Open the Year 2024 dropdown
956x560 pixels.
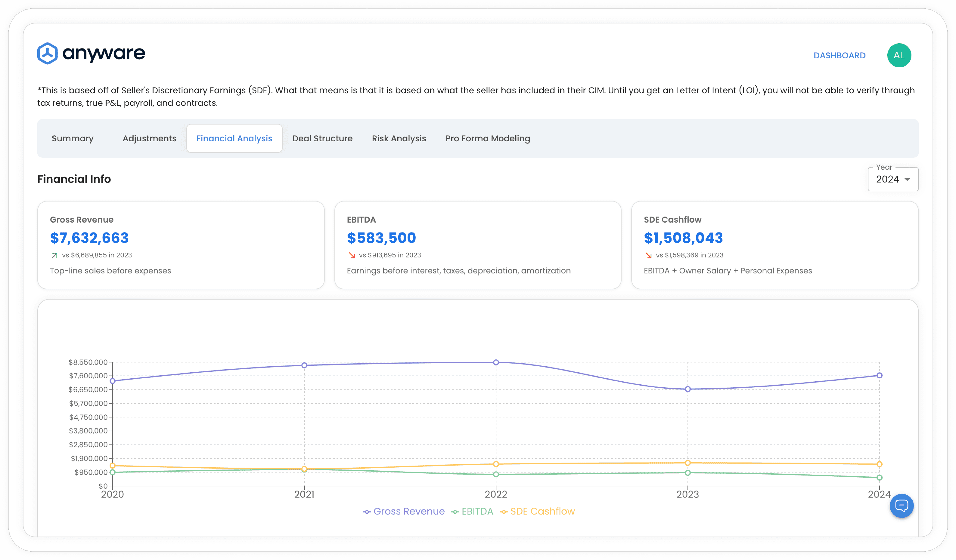[893, 179]
